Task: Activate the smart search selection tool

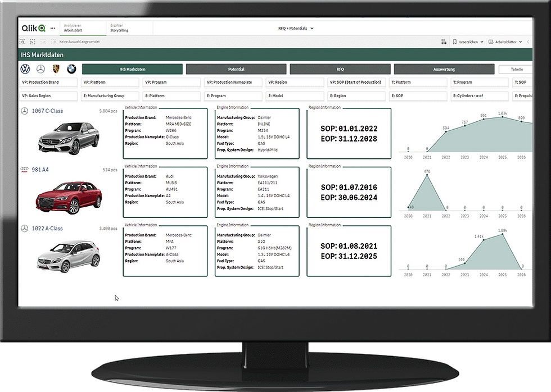Action: tap(22, 42)
